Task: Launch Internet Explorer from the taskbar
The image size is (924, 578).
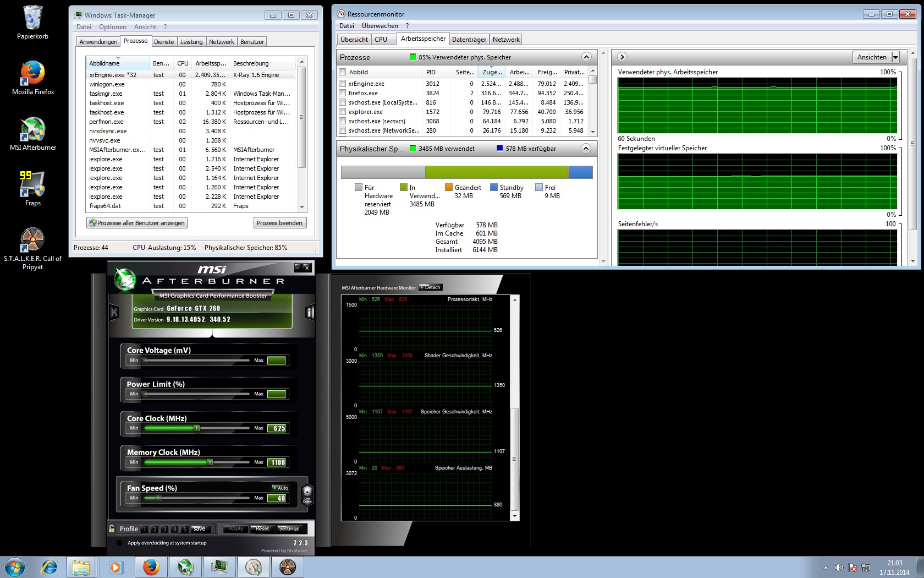Action: (x=50, y=567)
